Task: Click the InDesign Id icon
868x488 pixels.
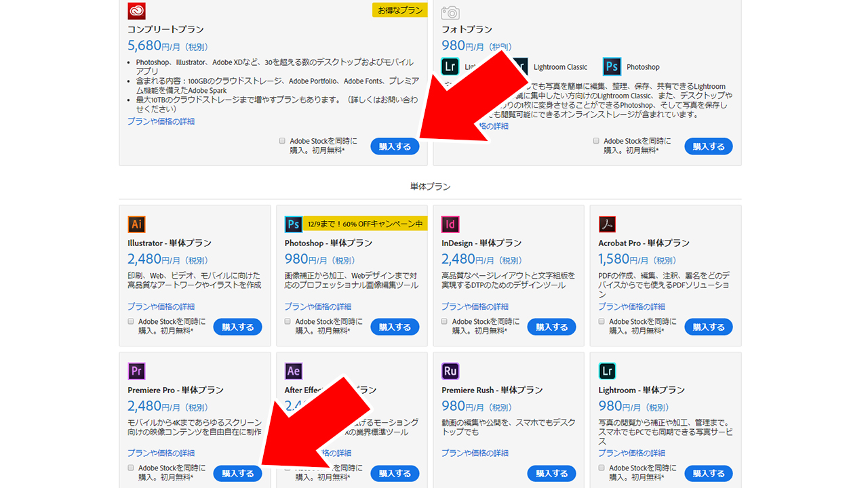Action: coord(450,224)
